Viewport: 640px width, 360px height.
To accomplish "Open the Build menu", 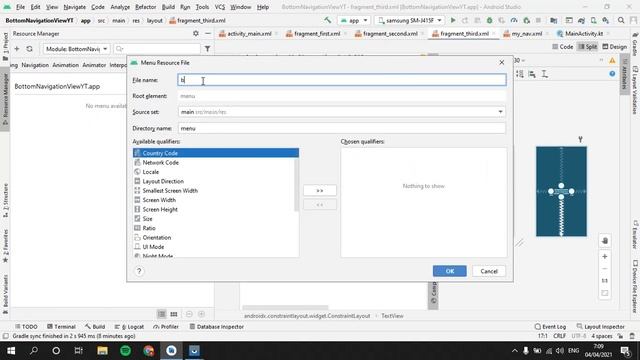I will (x=168, y=7).
